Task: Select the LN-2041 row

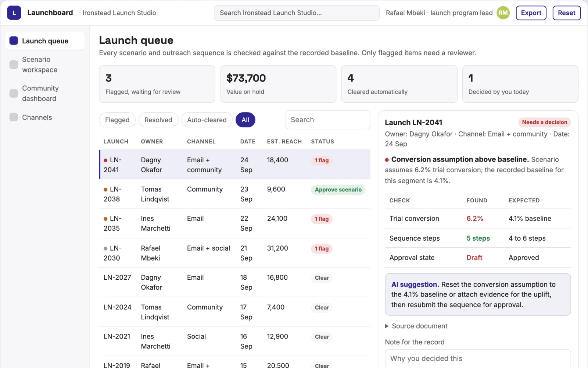Action: coord(235,164)
